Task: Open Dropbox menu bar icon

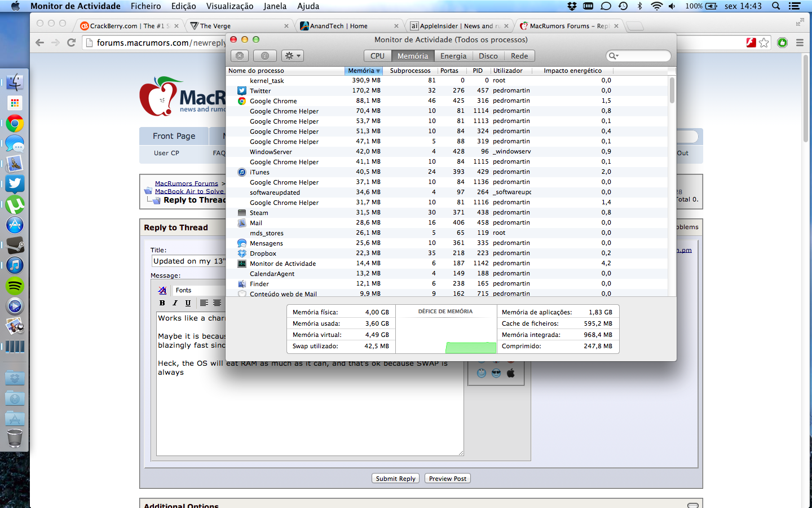Action: [572, 6]
